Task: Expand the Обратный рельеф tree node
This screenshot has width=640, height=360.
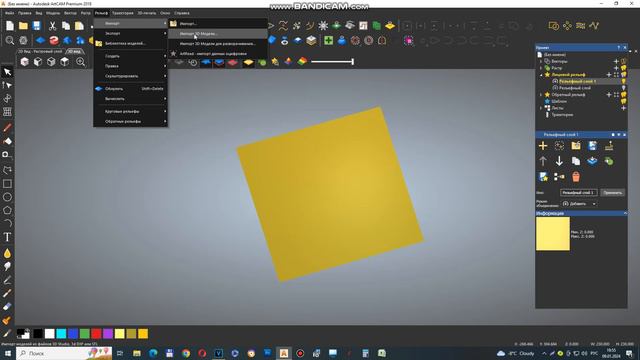Action: point(541,95)
